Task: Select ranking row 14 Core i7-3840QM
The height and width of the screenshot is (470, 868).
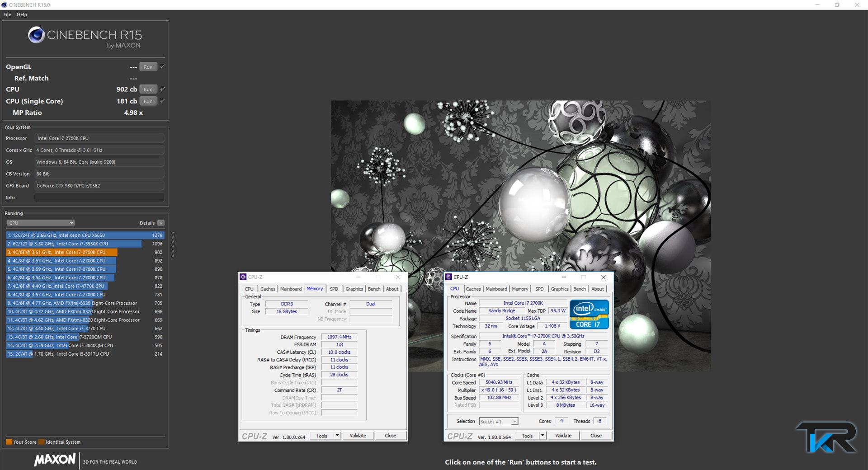Action: (x=85, y=345)
